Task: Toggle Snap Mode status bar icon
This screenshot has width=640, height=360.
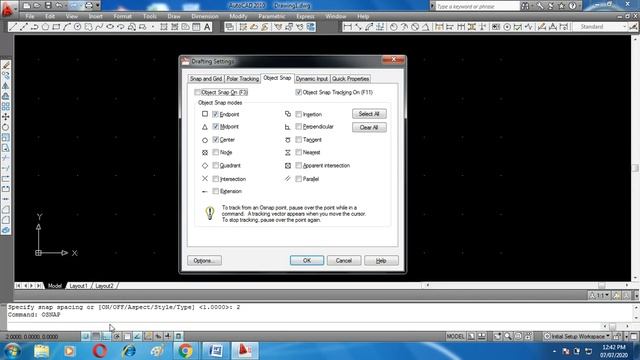Action: click(x=85, y=336)
